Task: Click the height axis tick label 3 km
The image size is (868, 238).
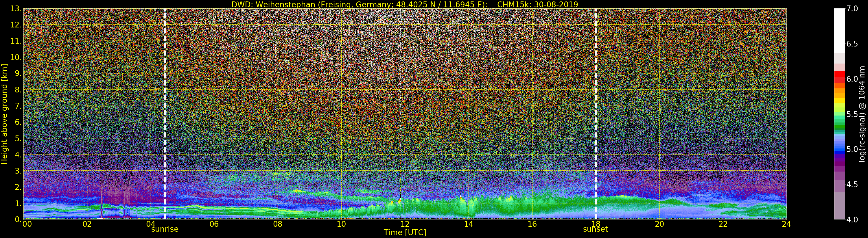Action: tap(18, 171)
